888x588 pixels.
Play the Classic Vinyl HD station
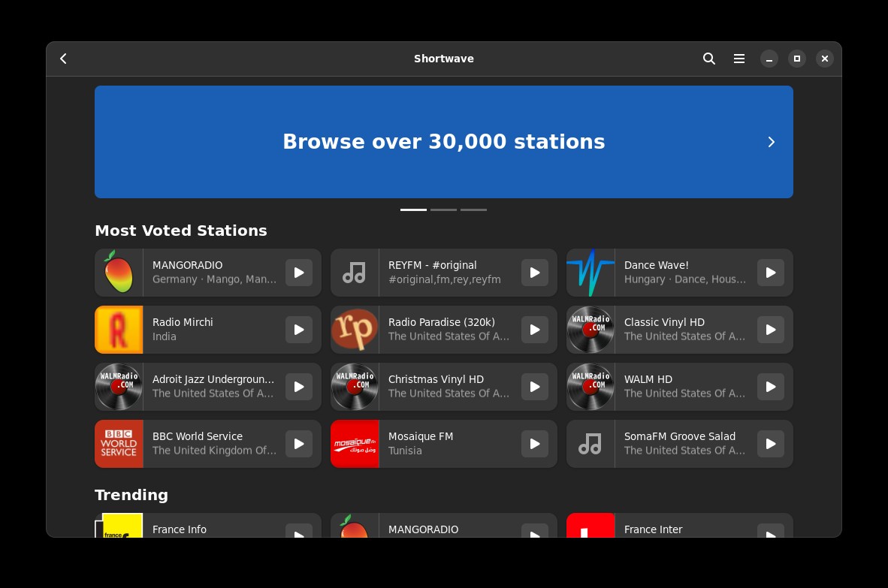pos(771,330)
